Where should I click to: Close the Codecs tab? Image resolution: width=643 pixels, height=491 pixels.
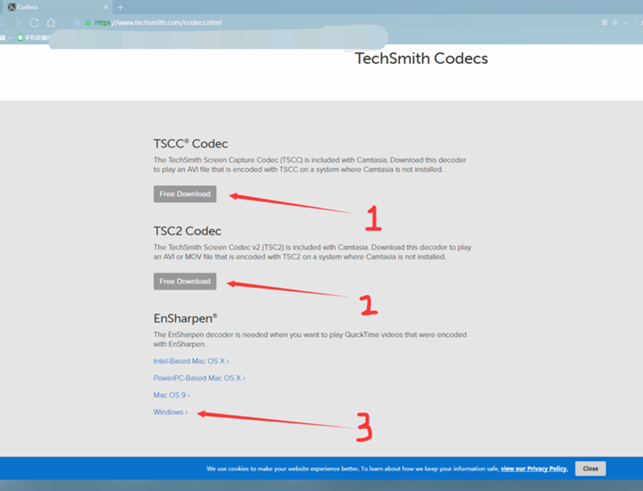click(x=106, y=7)
